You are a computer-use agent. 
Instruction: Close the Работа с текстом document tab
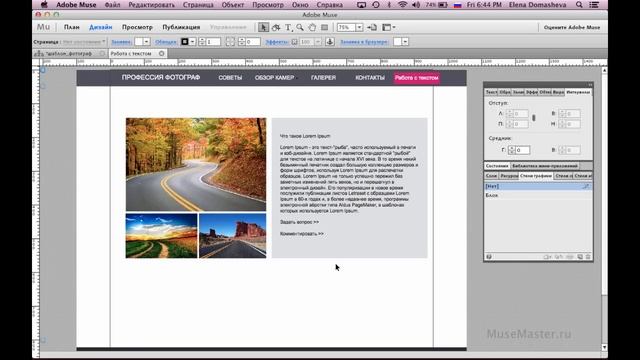(x=162, y=53)
